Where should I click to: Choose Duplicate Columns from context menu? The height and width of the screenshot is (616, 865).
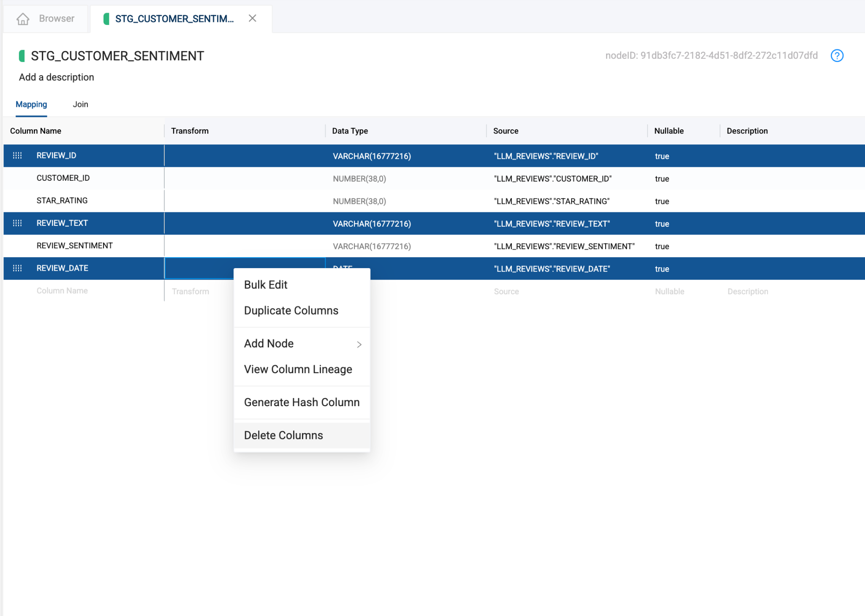pos(302,310)
